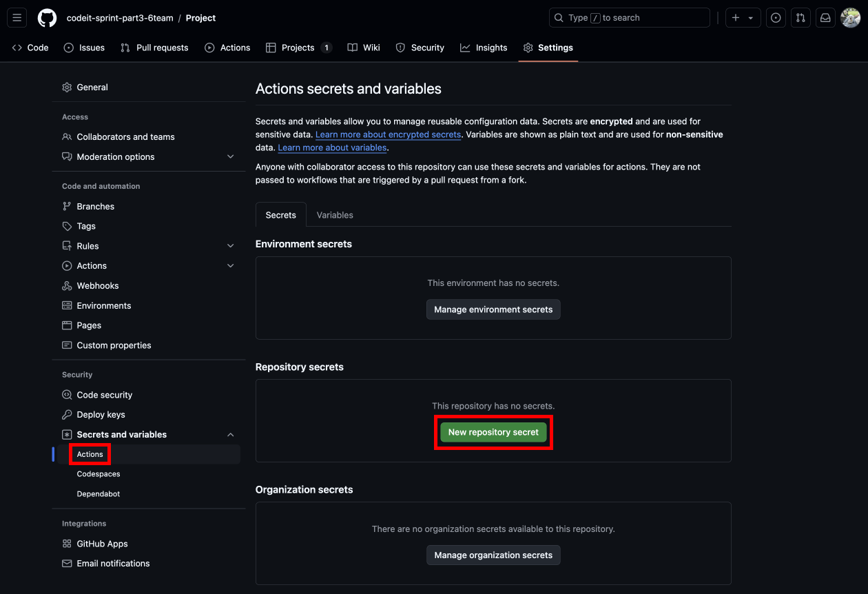This screenshot has height=594, width=868.
Task: Switch to the Variables tab
Action: point(335,215)
